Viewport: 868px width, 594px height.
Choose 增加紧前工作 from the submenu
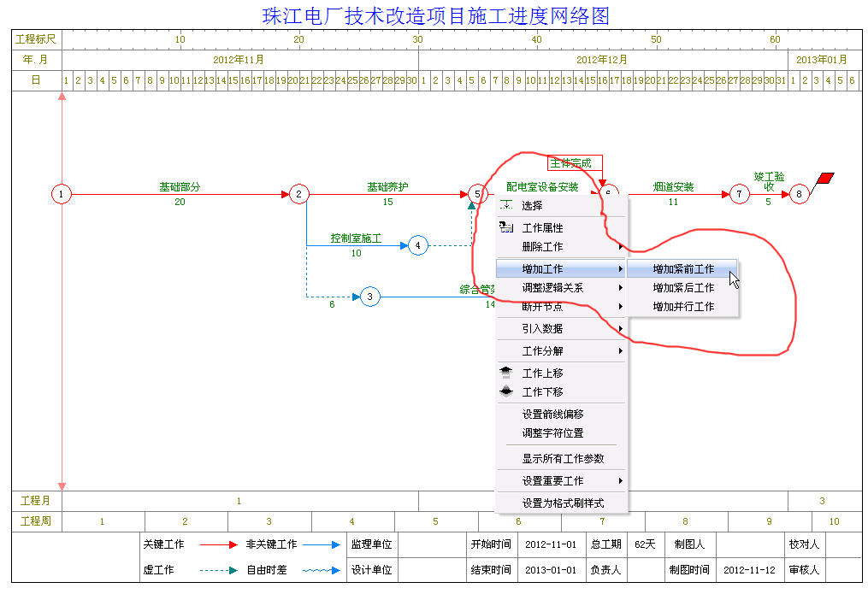[x=682, y=268]
